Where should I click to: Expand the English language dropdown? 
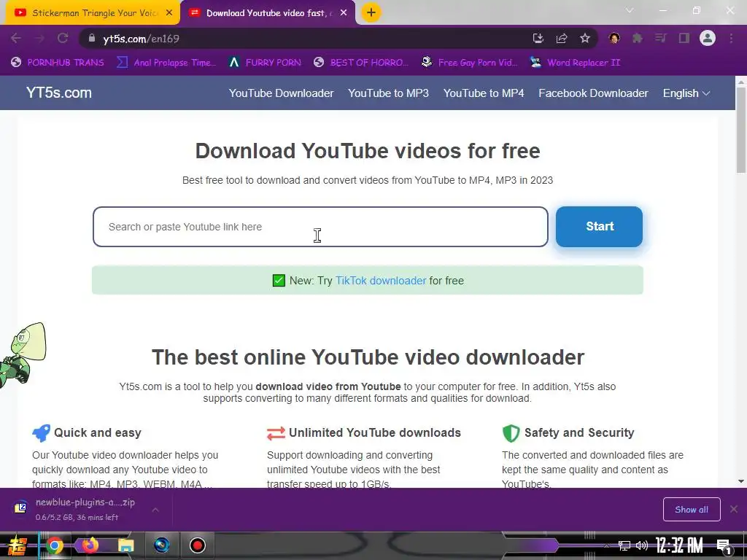pos(686,93)
